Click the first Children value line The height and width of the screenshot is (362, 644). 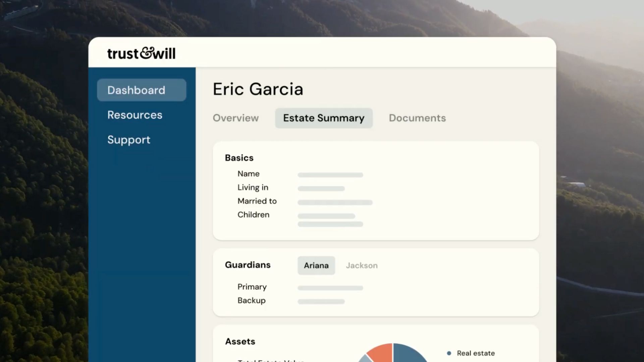pyautogui.click(x=326, y=216)
